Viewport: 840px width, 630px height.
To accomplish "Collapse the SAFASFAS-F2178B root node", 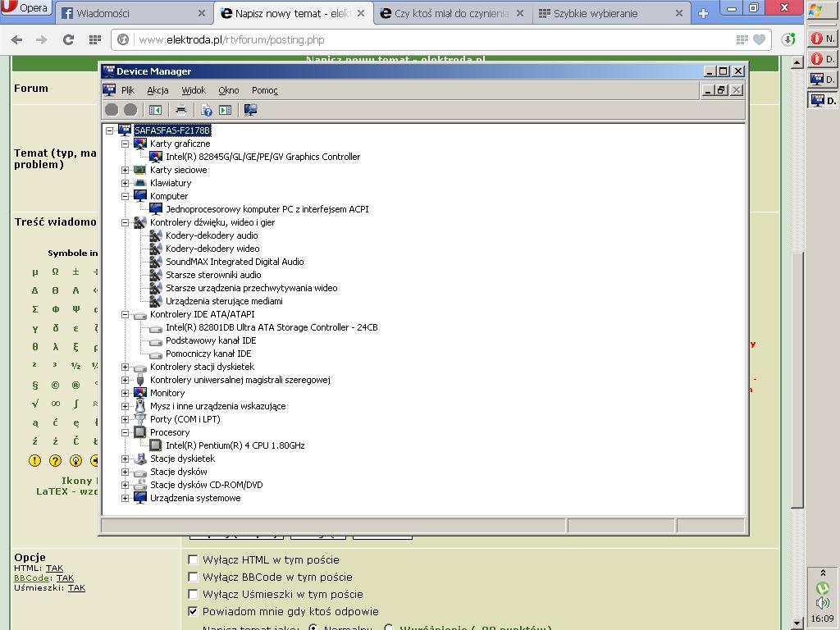I will [110, 130].
